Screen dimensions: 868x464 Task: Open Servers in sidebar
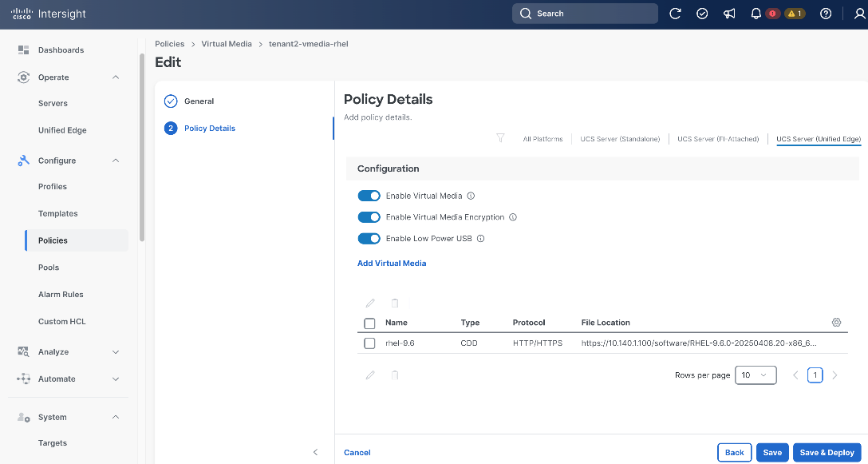coord(53,104)
